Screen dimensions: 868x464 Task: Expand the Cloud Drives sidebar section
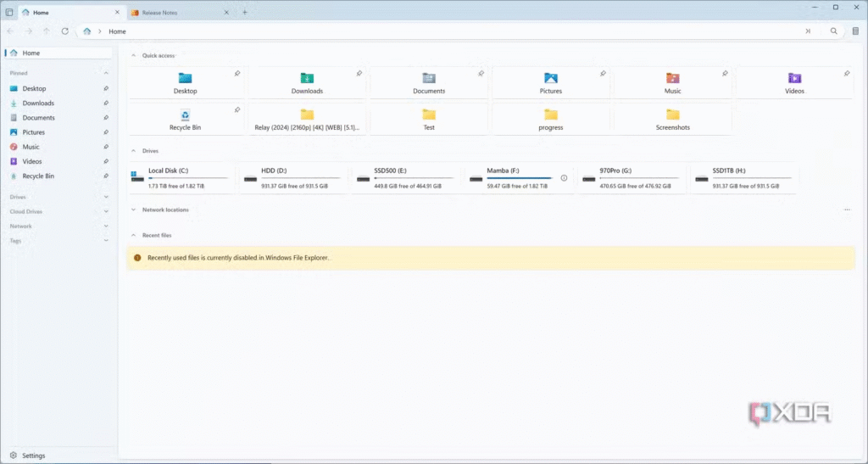106,211
